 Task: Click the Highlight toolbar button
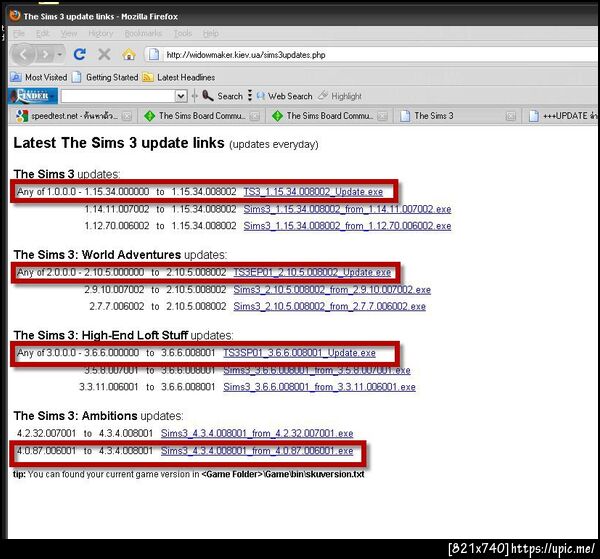coord(340,96)
